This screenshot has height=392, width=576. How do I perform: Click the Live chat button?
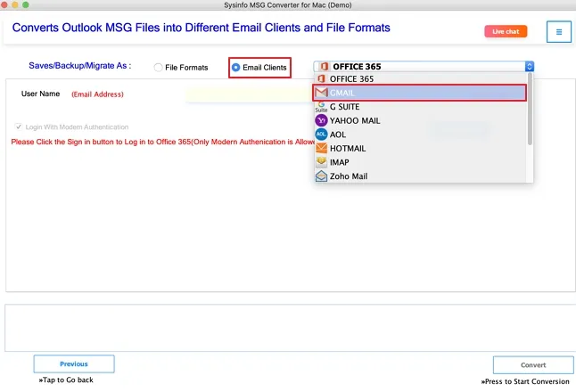[506, 31]
